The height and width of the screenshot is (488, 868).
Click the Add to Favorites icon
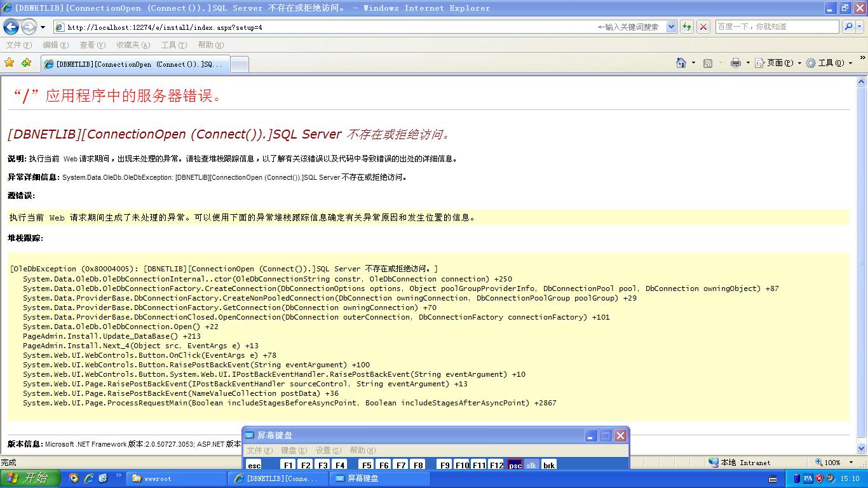pyautogui.click(x=26, y=63)
